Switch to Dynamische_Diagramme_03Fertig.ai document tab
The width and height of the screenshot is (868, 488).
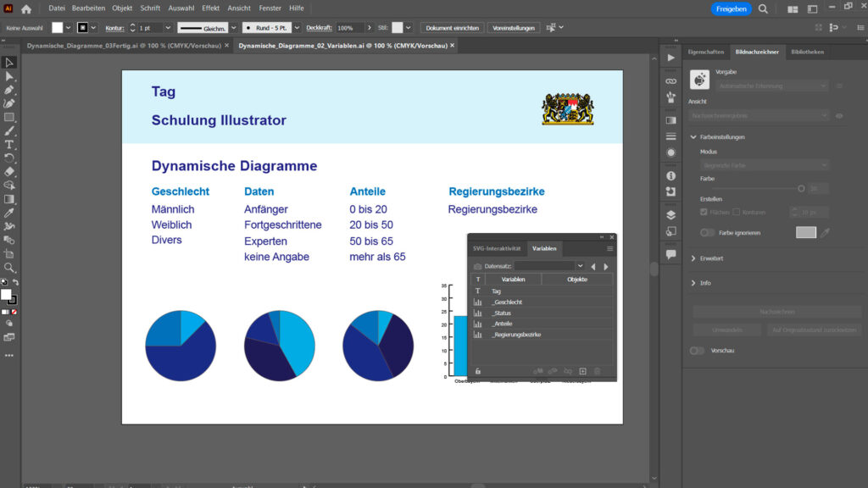(124, 46)
